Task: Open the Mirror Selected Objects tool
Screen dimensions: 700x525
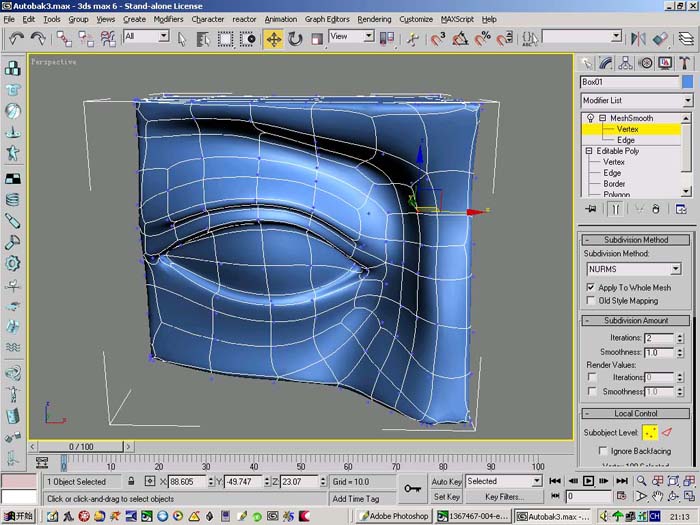Action: coord(638,39)
